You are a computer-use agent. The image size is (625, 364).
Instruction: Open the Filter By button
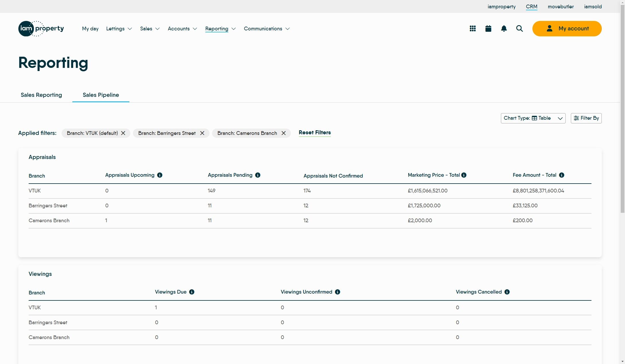coord(586,118)
